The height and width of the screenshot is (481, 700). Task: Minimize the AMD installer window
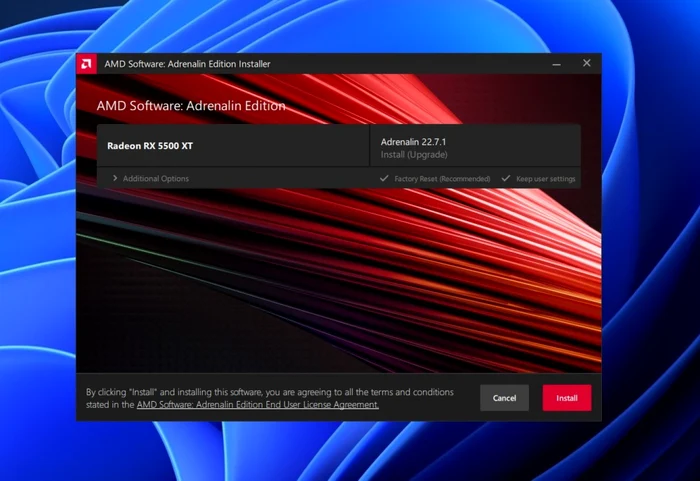556,64
